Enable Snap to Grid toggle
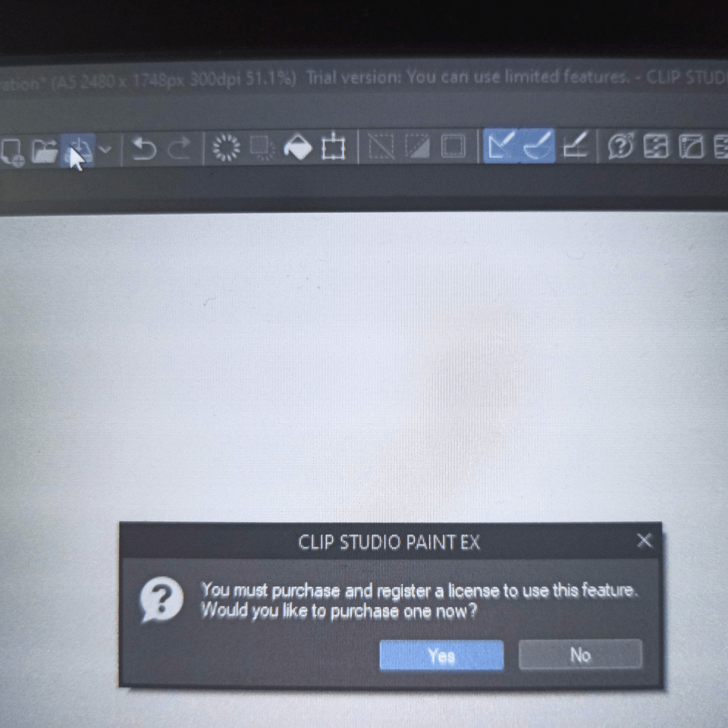This screenshot has height=728, width=728. tap(576, 146)
